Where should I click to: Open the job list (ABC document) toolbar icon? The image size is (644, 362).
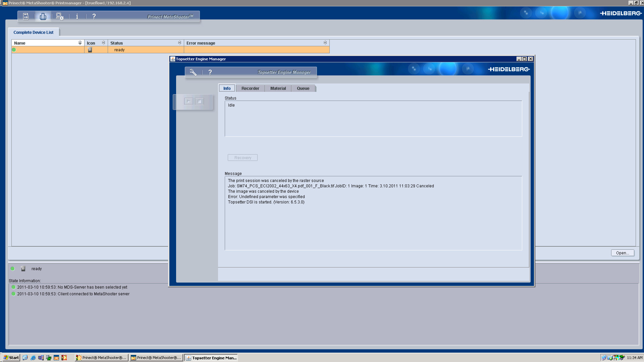click(x=26, y=16)
